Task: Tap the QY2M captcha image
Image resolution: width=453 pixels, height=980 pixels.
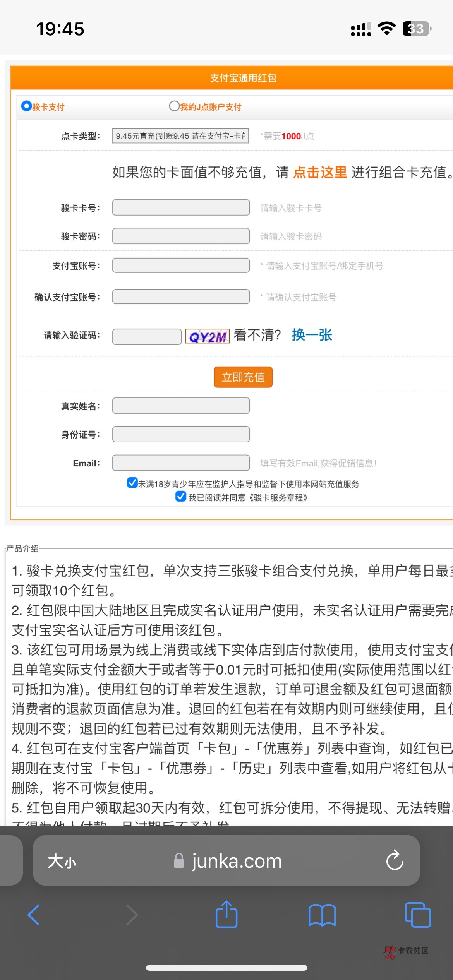Action: coord(208,336)
